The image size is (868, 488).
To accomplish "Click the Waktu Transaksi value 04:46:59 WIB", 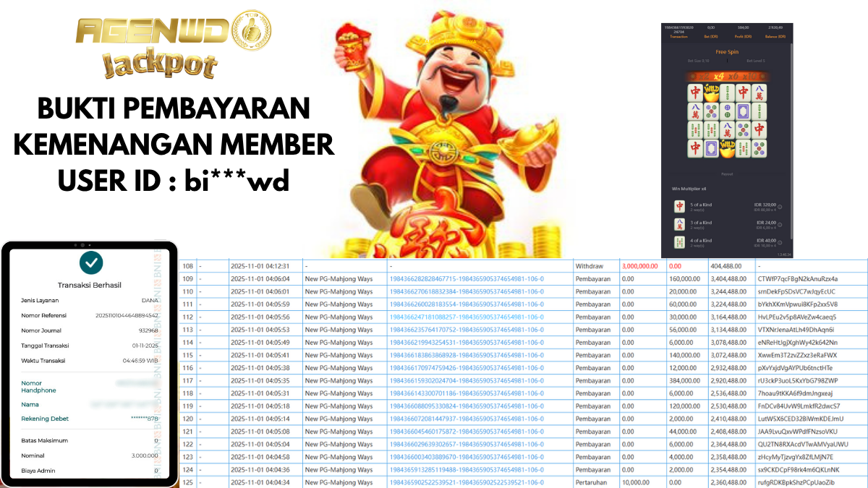I will [x=140, y=360].
